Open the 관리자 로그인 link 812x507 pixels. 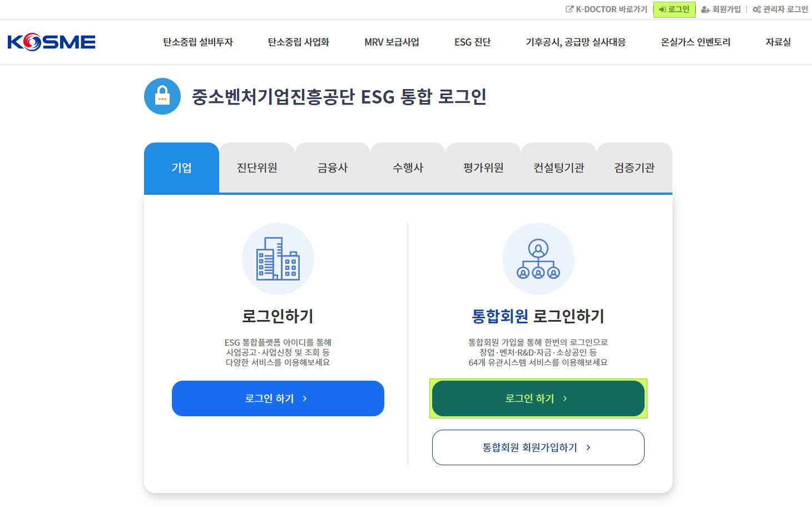780,9
